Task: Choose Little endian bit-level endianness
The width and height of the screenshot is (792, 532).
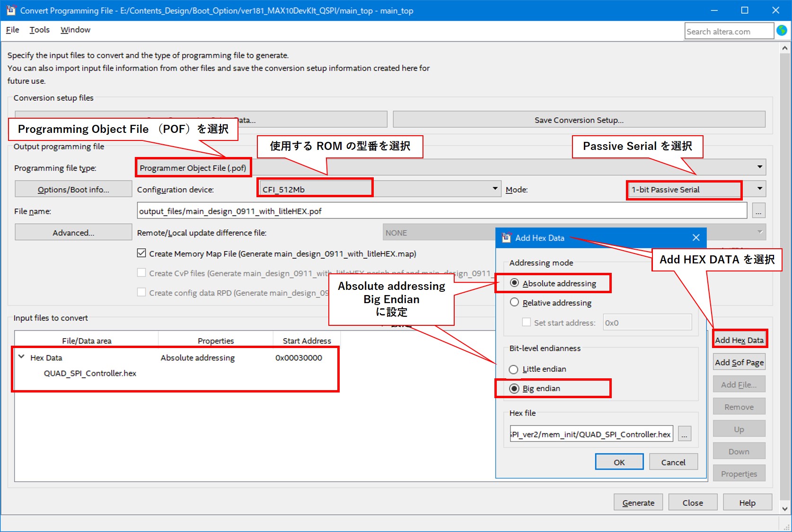Action: pos(514,369)
